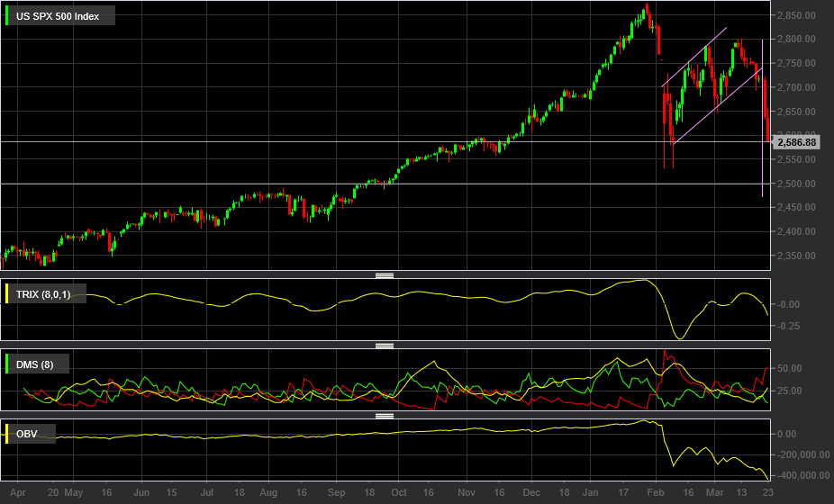
Task: Select the horizontal line at the 2,586.88 level
Action: click(x=385, y=141)
